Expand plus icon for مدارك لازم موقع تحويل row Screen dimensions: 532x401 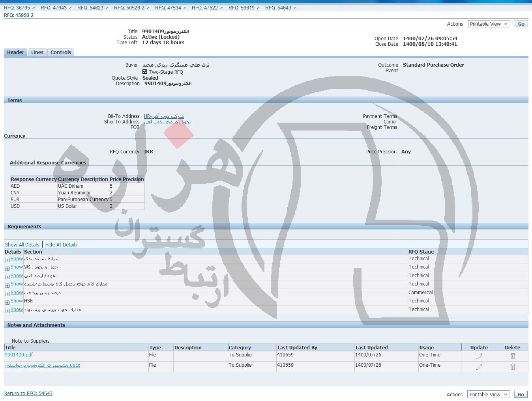(x=7, y=285)
